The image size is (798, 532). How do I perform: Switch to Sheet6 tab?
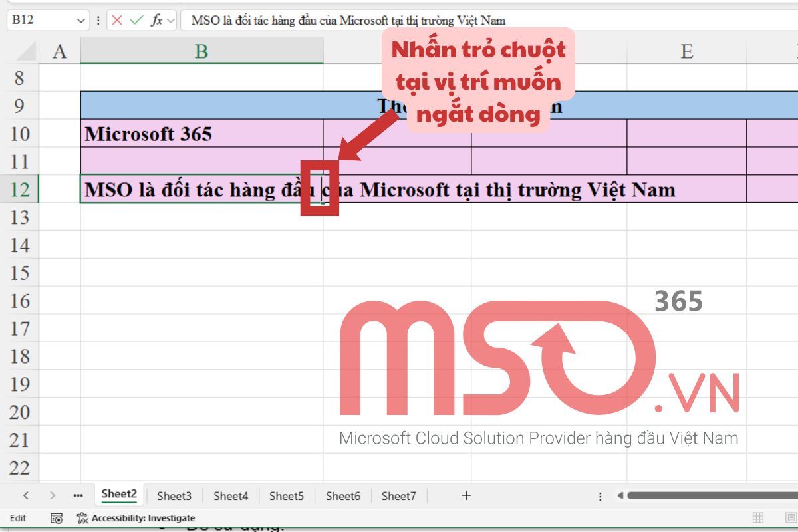tap(343, 495)
